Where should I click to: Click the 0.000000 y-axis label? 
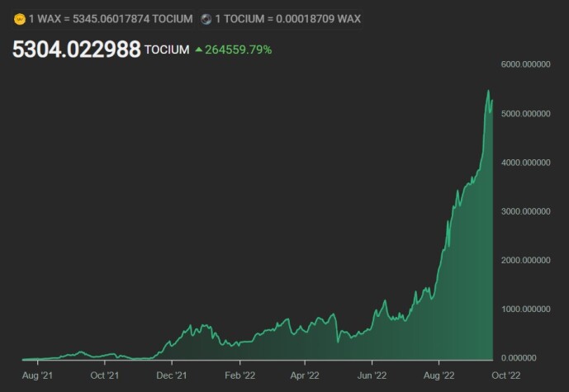pos(519,358)
